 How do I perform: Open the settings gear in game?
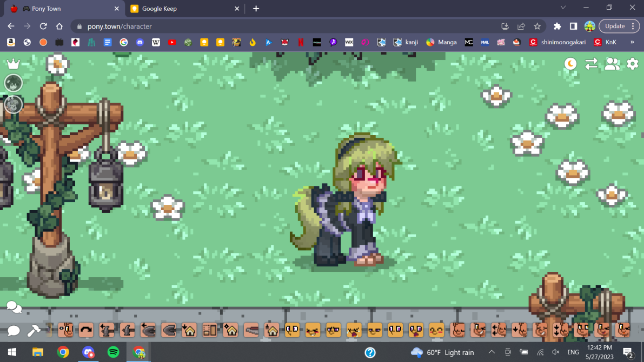click(632, 64)
